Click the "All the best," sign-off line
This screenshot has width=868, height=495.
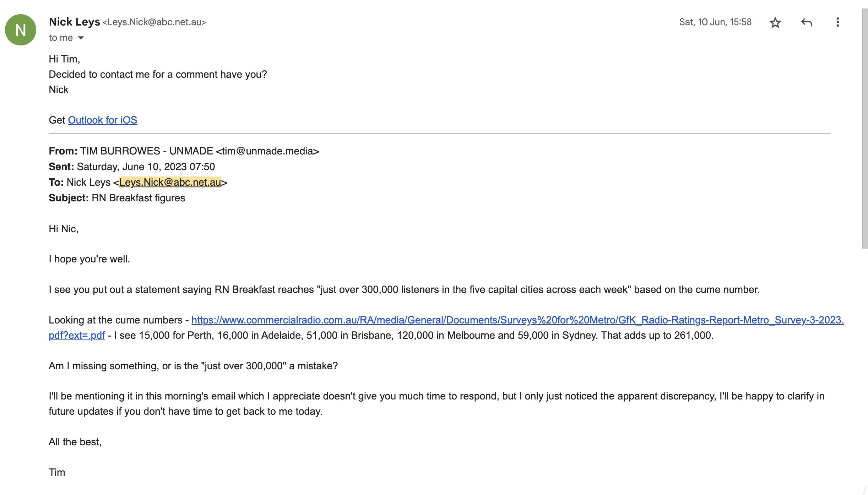coord(75,442)
